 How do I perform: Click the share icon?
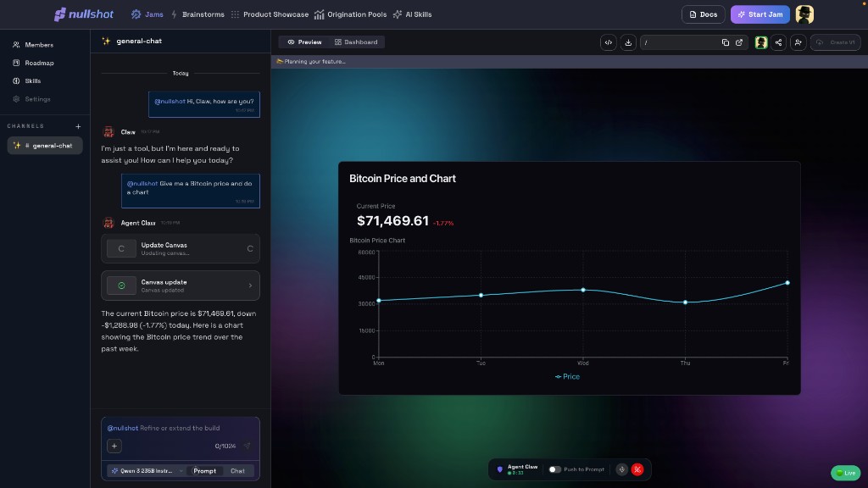coord(778,42)
